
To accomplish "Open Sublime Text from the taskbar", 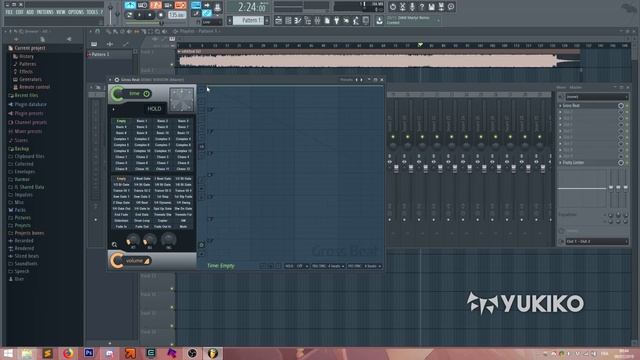I will (x=47, y=353).
